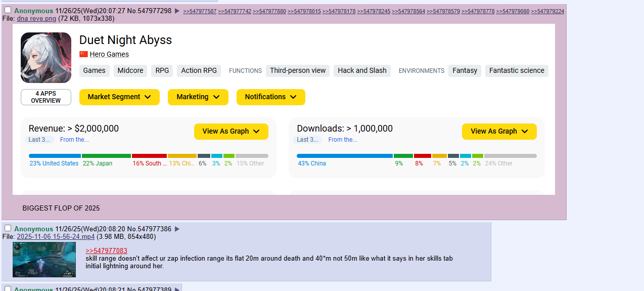This screenshot has height=291, width=644.
Task: Click 'From the...' under Revenue
Action: point(74,140)
